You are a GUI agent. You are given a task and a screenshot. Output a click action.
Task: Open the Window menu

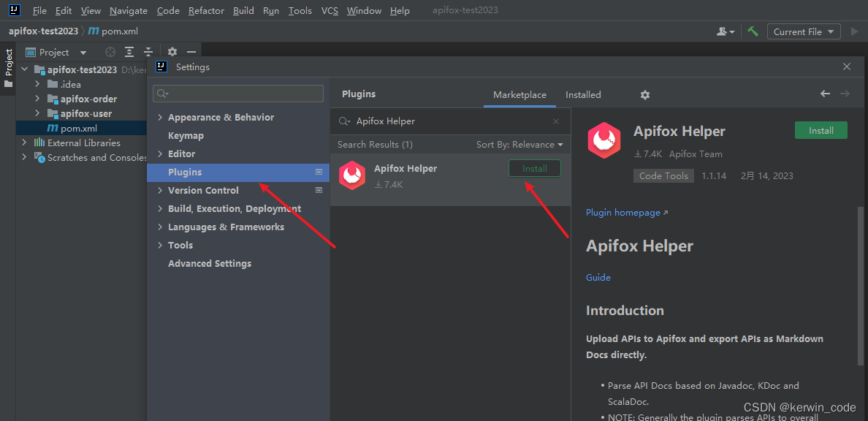coord(365,10)
